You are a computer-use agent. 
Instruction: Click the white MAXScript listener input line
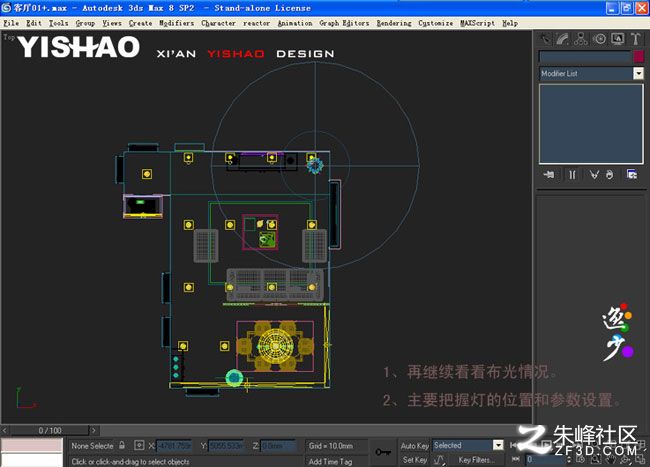pyautogui.click(x=32, y=460)
